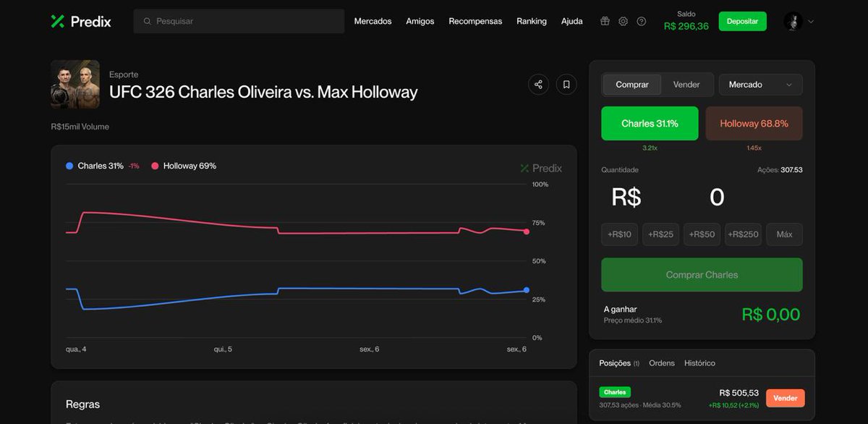Add +R$250 to quantity
The width and height of the screenshot is (868, 424).
coord(744,234)
